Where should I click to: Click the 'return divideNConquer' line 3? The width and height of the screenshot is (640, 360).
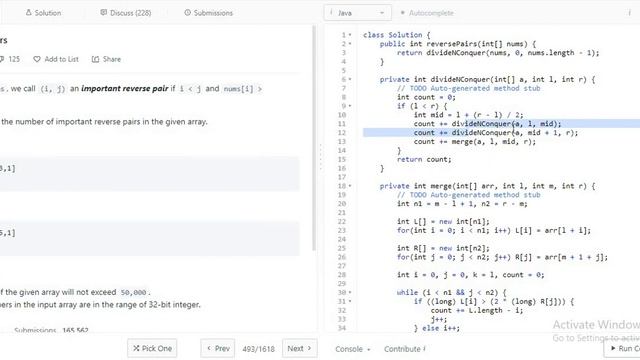coord(498,53)
